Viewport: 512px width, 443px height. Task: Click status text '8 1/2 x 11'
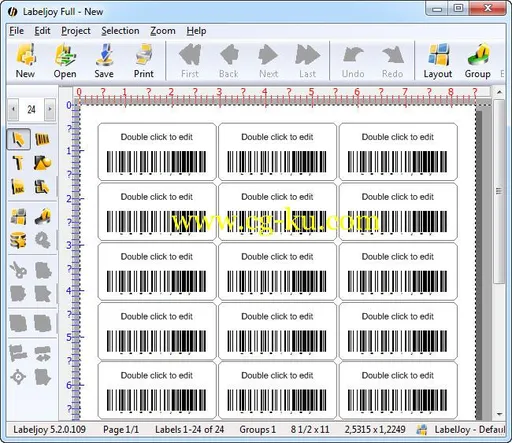tap(310, 430)
